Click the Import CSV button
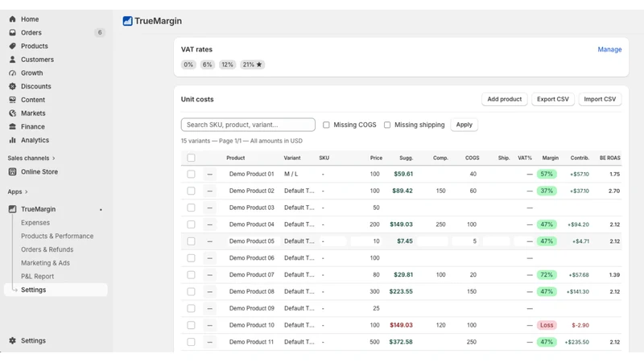 click(x=600, y=99)
